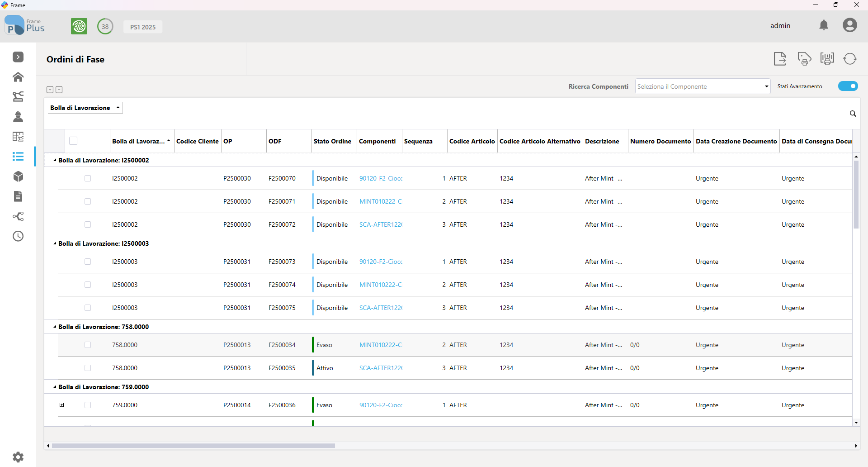
Task: Open component link 90120-F2-Ciocc for F2500070
Action: click(381, 178)
